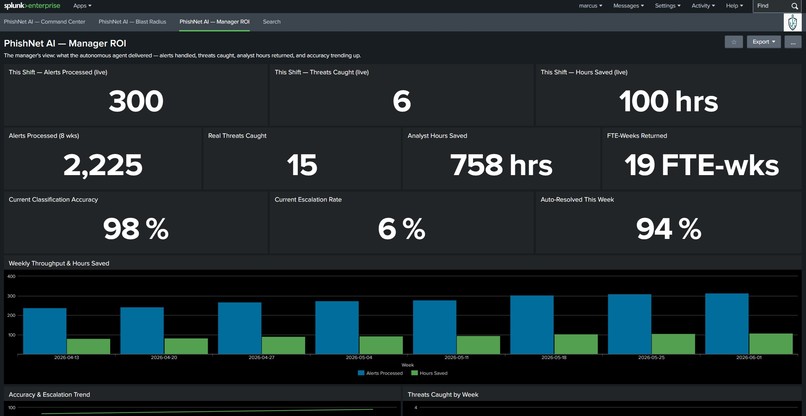Open the Help dropdown
The width and height of the screenshot is (806, 416).
click(734, 6)
